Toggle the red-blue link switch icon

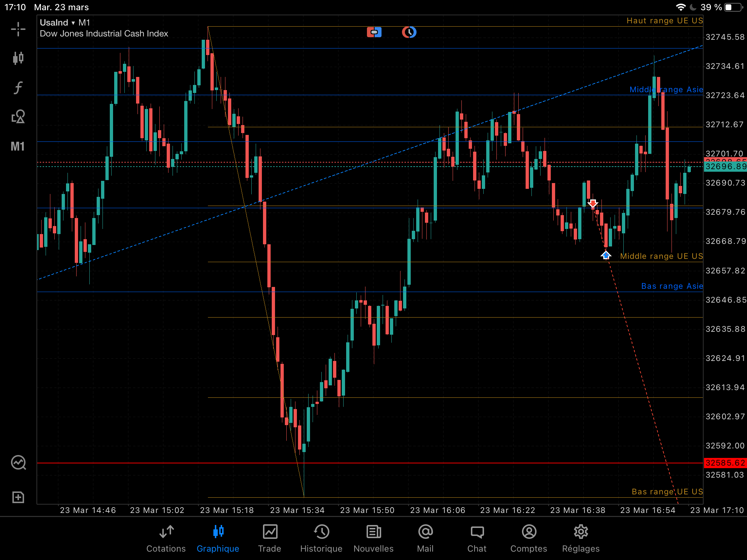[x=374, y=32]
